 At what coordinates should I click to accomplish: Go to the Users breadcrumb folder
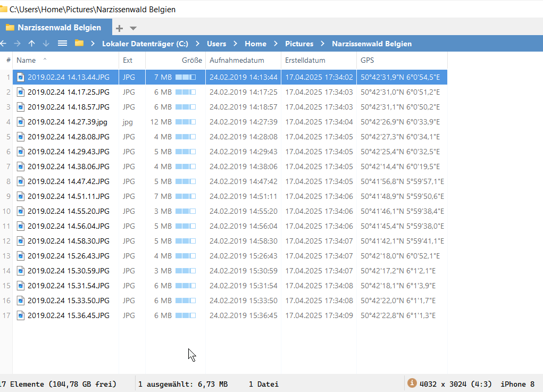216,44
